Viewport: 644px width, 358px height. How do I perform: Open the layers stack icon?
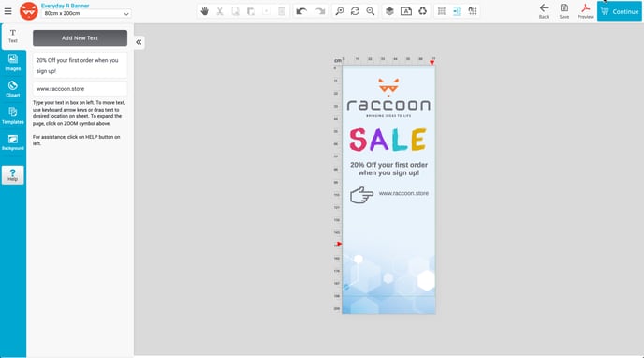[x=389, y=11]
